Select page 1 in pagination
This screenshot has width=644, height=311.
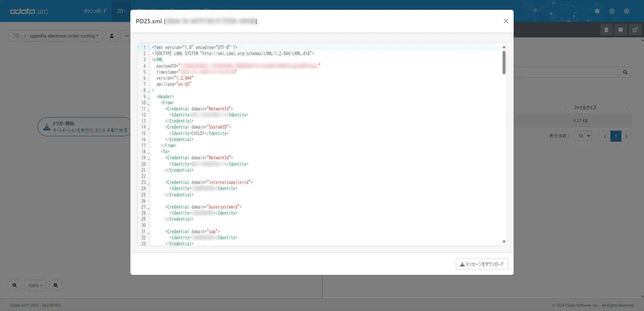(x=616, y=136)
